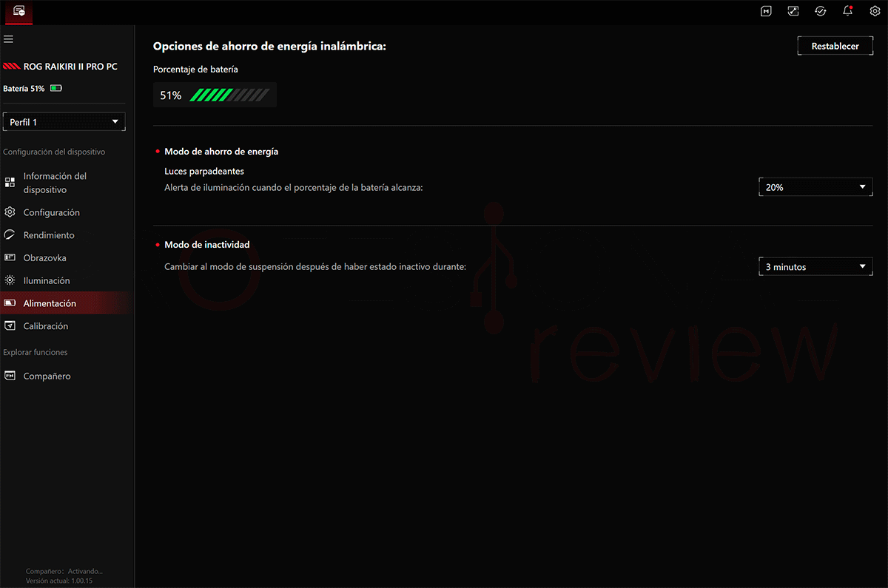Collapse the sidebar with the hamburger menu
This screenshot has height=588, width=888.
(x=9, y=38)
